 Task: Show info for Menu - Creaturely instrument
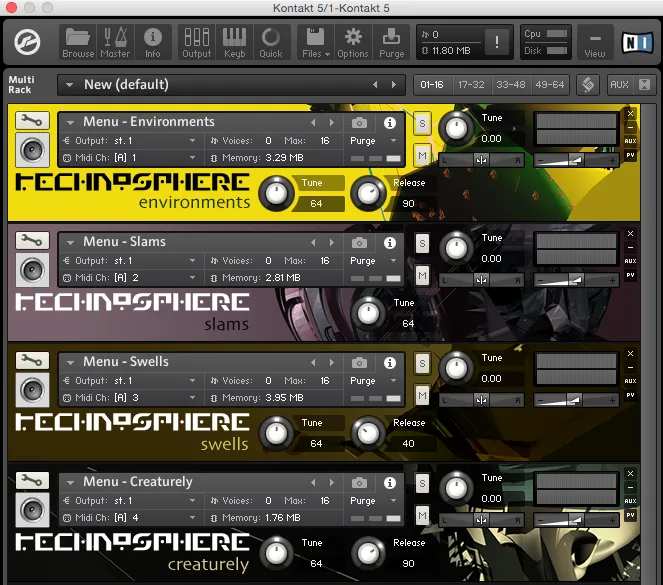(x=390, y=483)
